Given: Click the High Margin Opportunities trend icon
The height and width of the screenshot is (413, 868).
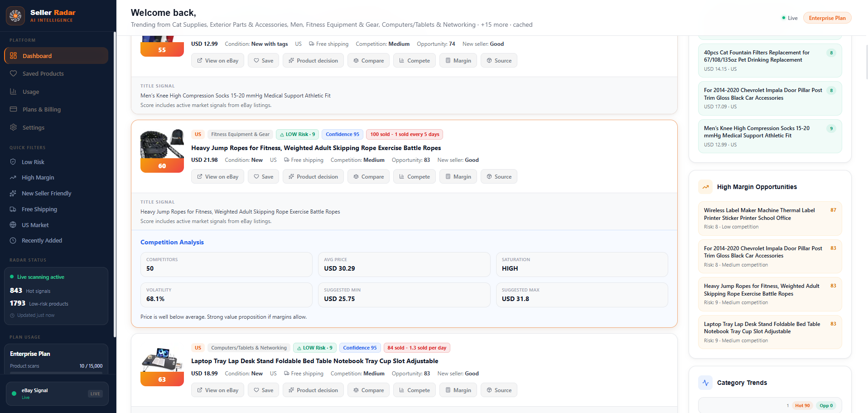Looking at the screenshot, I should click(x=705, y=187).
